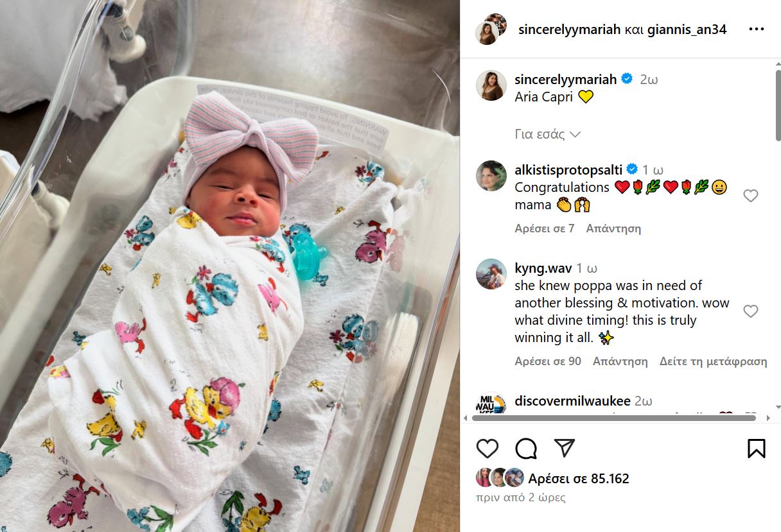Click kyng.wav's profile avatar
The image size is (781, 532).
pos(491,274)
